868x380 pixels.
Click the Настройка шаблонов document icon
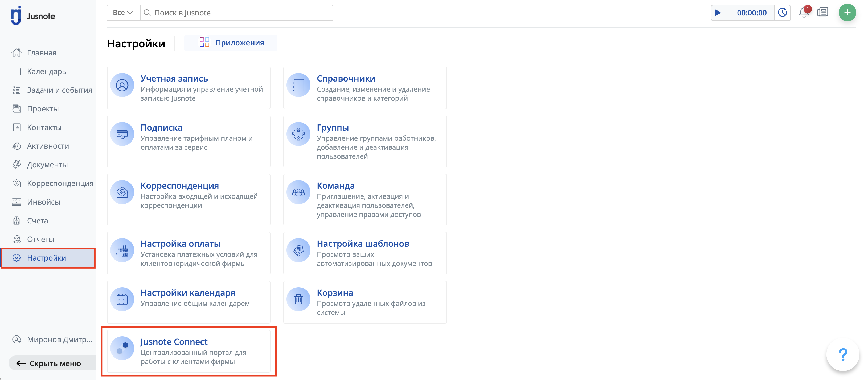click(x=298, y=250)
